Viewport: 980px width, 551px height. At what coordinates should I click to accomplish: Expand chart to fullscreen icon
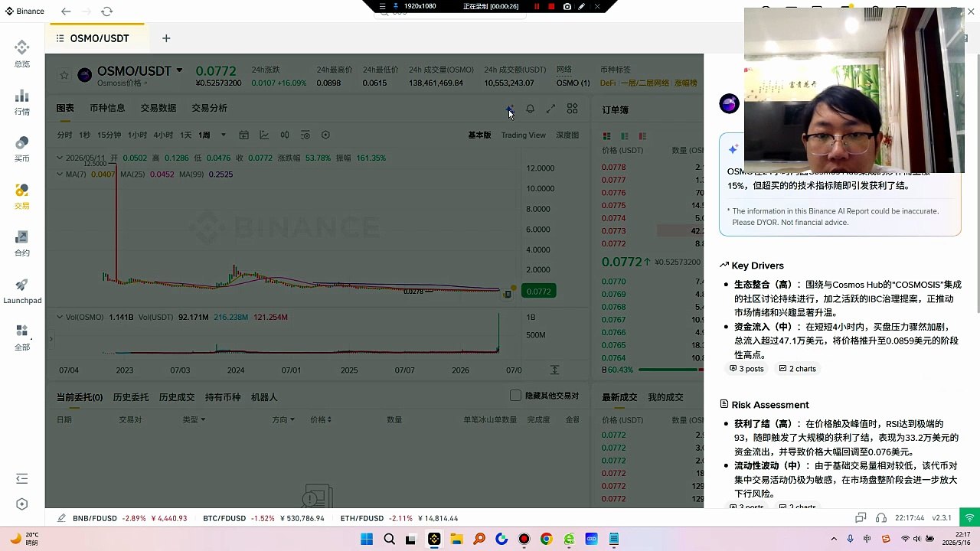(x=550, y=109)
